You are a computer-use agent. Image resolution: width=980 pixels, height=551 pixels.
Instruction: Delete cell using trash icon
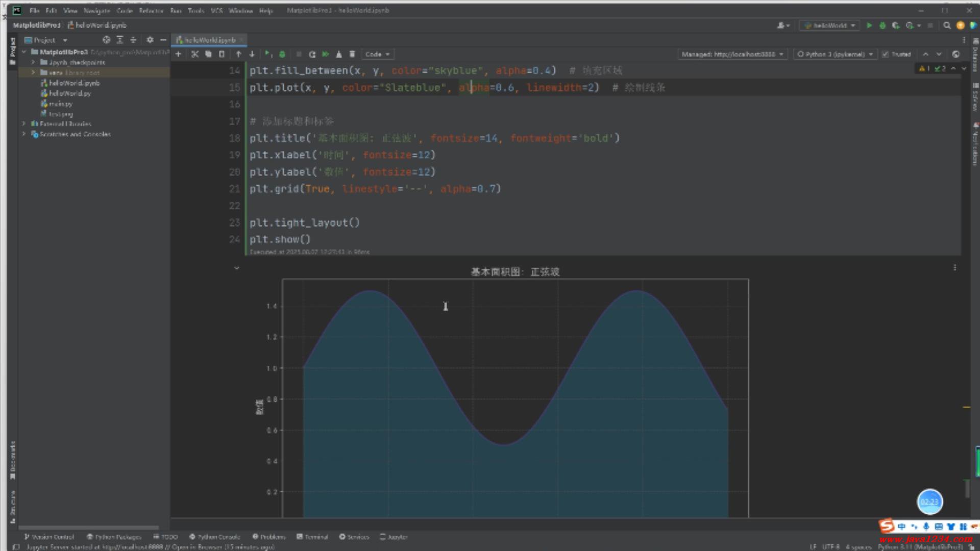click(x=352, y=54)
